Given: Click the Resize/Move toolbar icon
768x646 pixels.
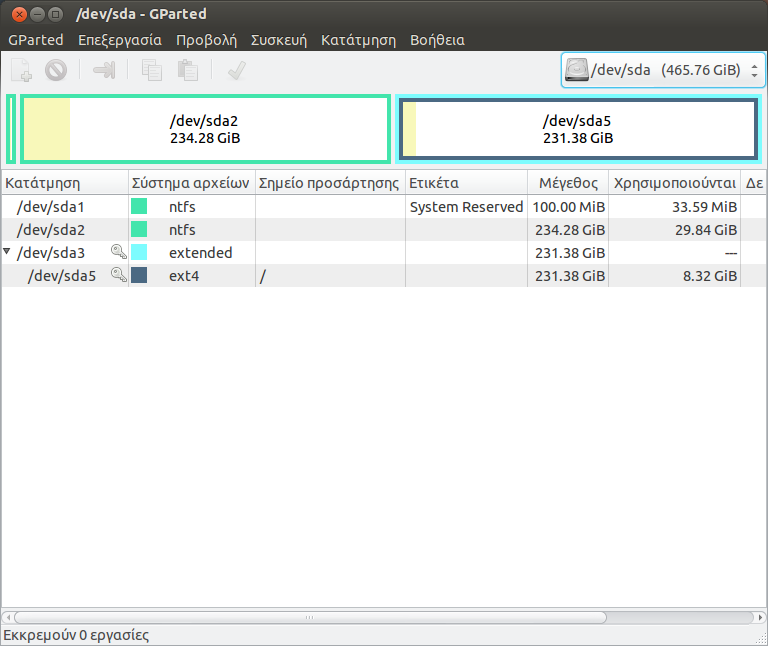Looking at the screenshot, I should 104,70.
